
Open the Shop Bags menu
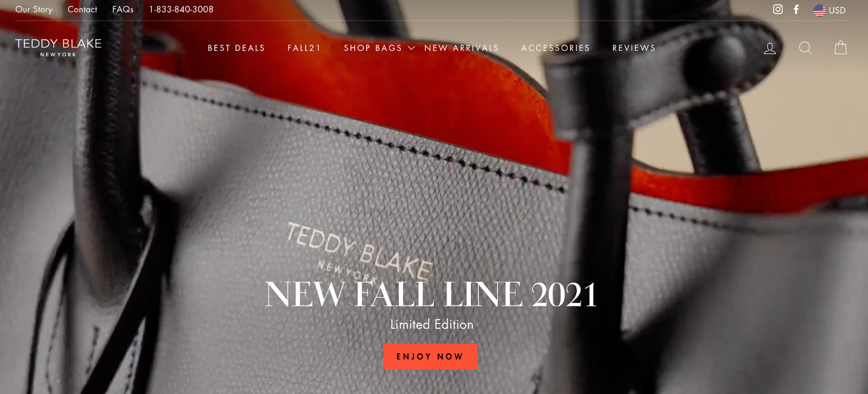(x=373, y=48)
